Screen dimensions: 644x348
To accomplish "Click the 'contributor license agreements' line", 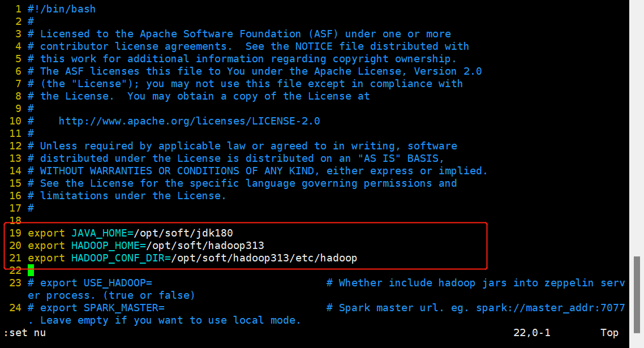I will (x=248, y=46).
